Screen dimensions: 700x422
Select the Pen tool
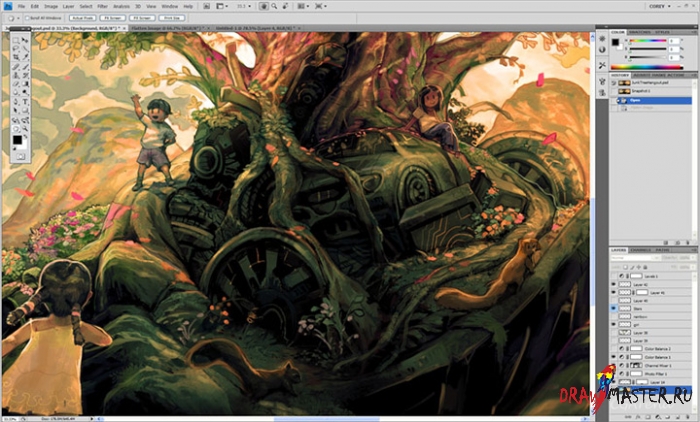(x=15, y=101)
